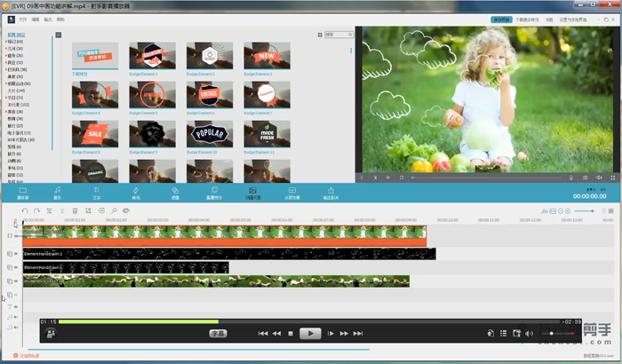Screen dimensions: 622x364
Task: Click the 字幕 subtitle button
Action: click(218, 334)
